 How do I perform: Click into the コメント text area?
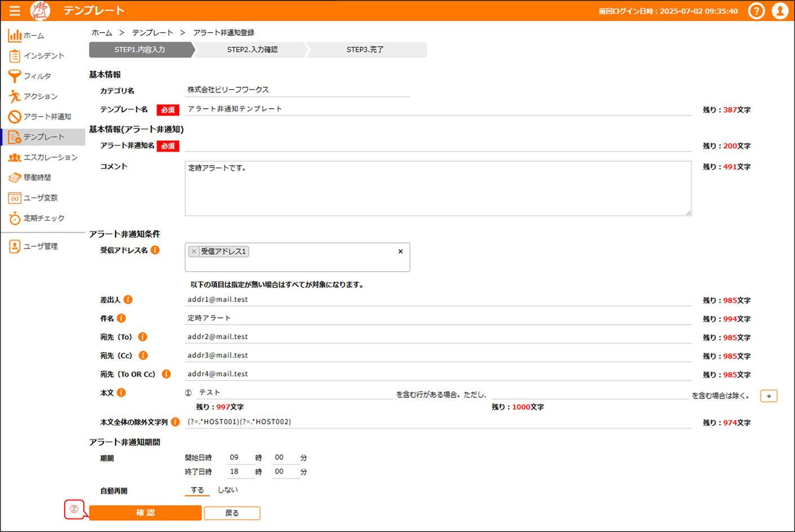click(x=438, y=188)
